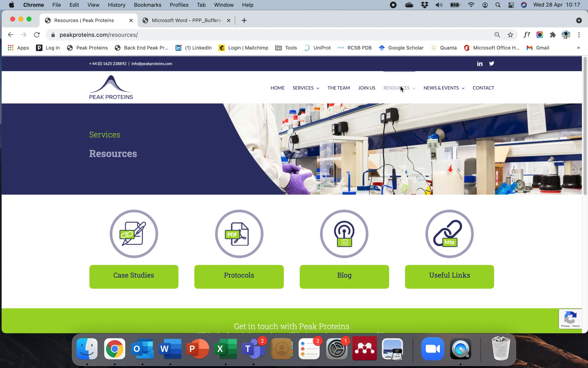Open the RCSB PDB bookmark
The image size is (588, 368).
coord(355,48)
